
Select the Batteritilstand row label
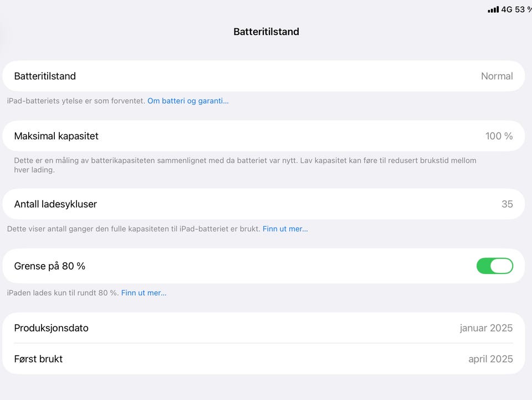point(45,76)
